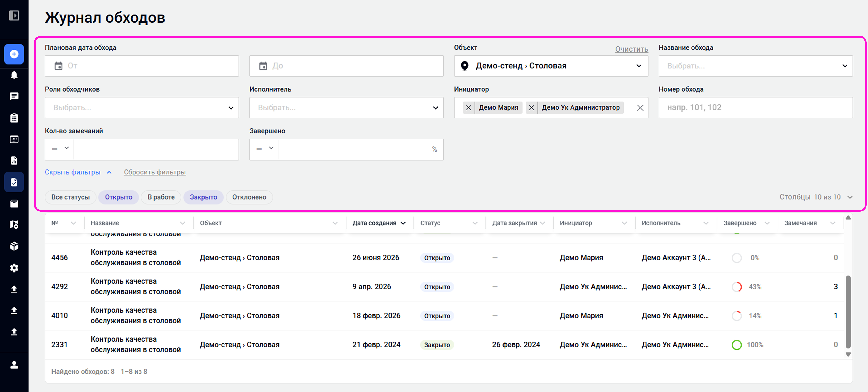The width and height of the screenshot is (868, 392).
Task: Click Сбросить фильтры link
Action: (155, 172)
